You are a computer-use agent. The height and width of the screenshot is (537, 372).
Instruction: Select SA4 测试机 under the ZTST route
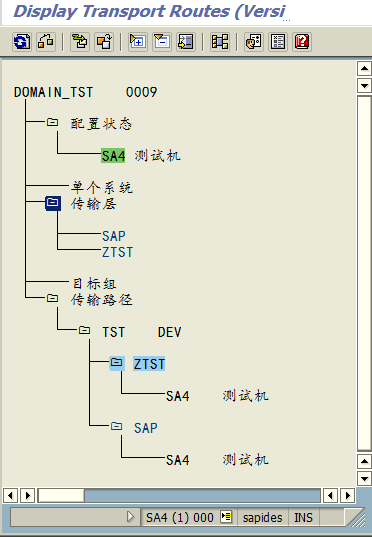[217, 396]
